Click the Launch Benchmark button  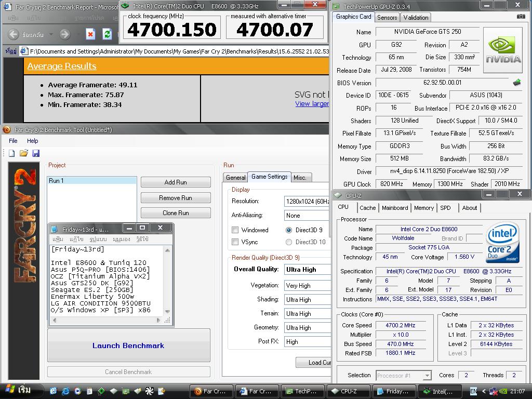[129, 345]
